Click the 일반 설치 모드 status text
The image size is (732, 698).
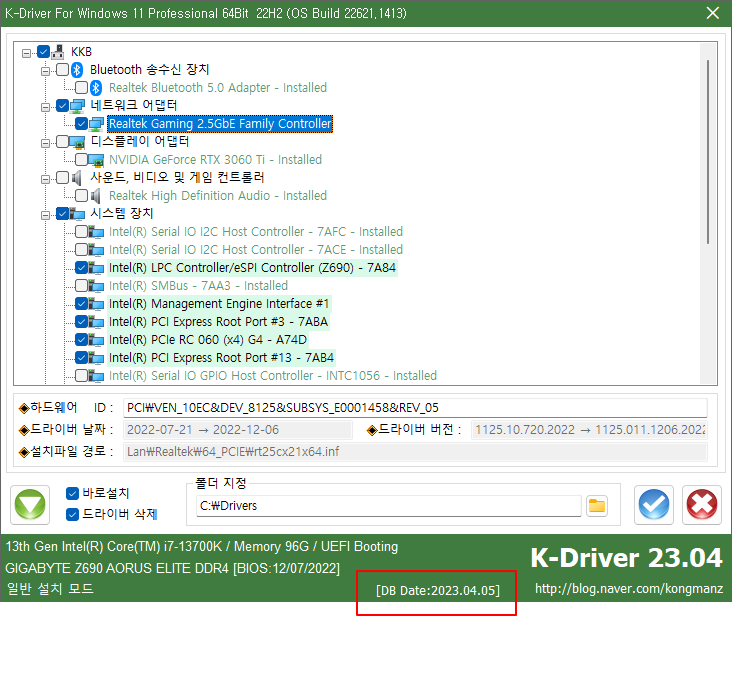[50, 589]
